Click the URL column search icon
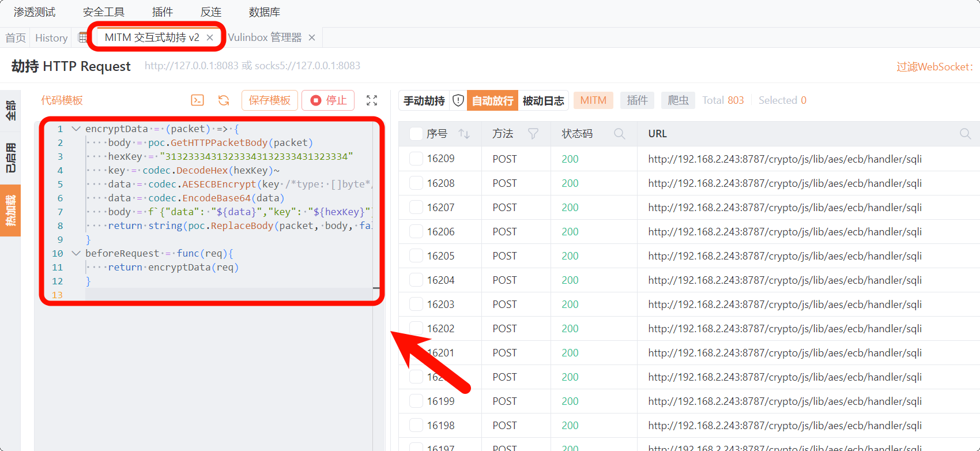Screen dimensions: 980x451 (x=965, y=134)
